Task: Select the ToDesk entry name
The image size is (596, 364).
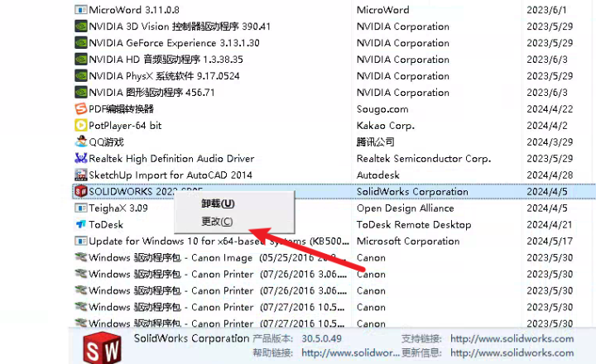Action: click(x=106, y=224)
